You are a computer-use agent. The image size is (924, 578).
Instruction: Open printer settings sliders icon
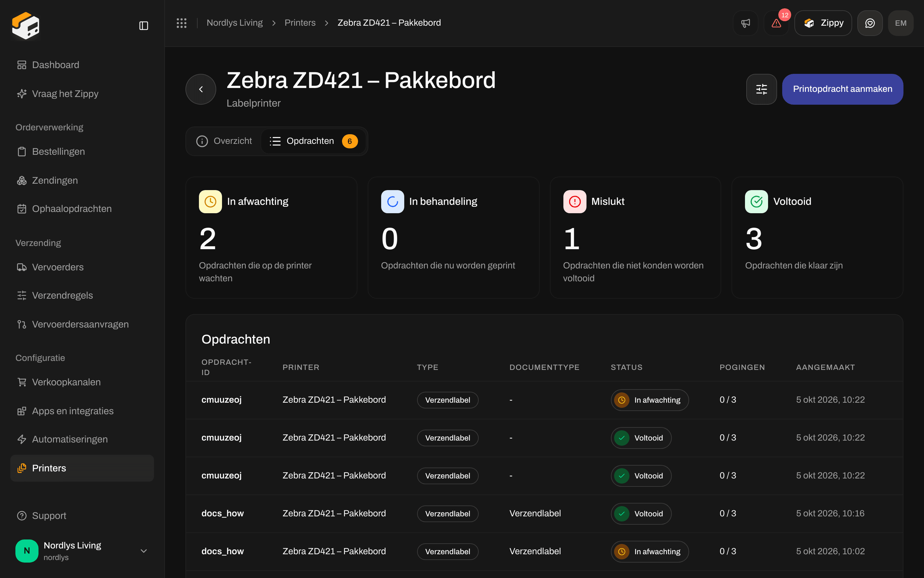tap(761, 89)
